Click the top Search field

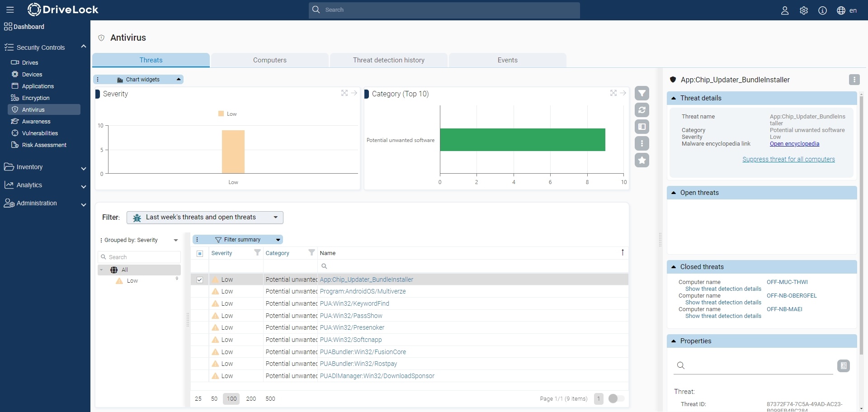coord(444,10)
